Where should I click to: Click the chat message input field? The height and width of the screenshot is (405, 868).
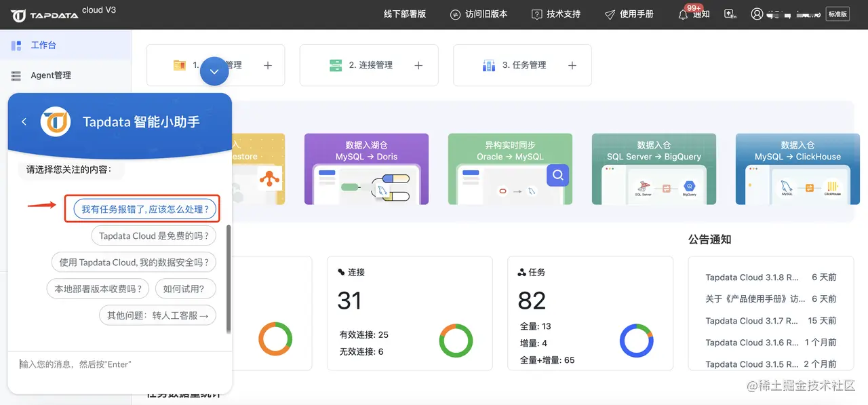[x=120, y=364]
